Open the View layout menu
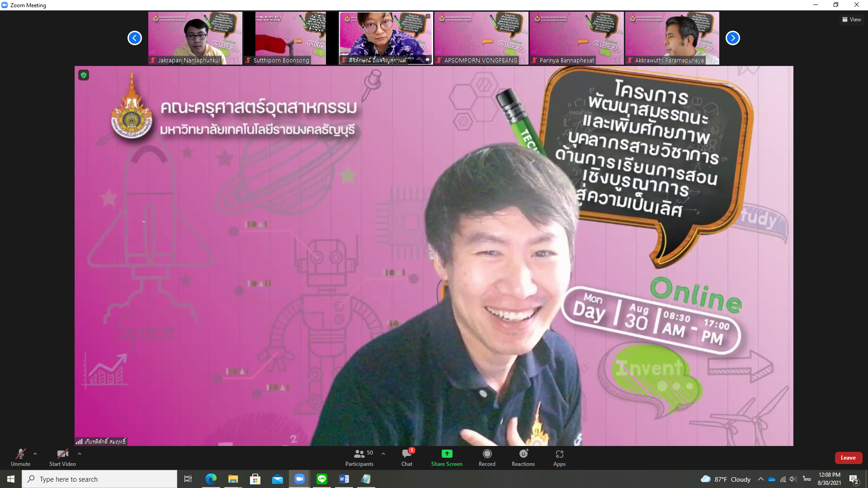The image size is (868, 488). point(852,19)
